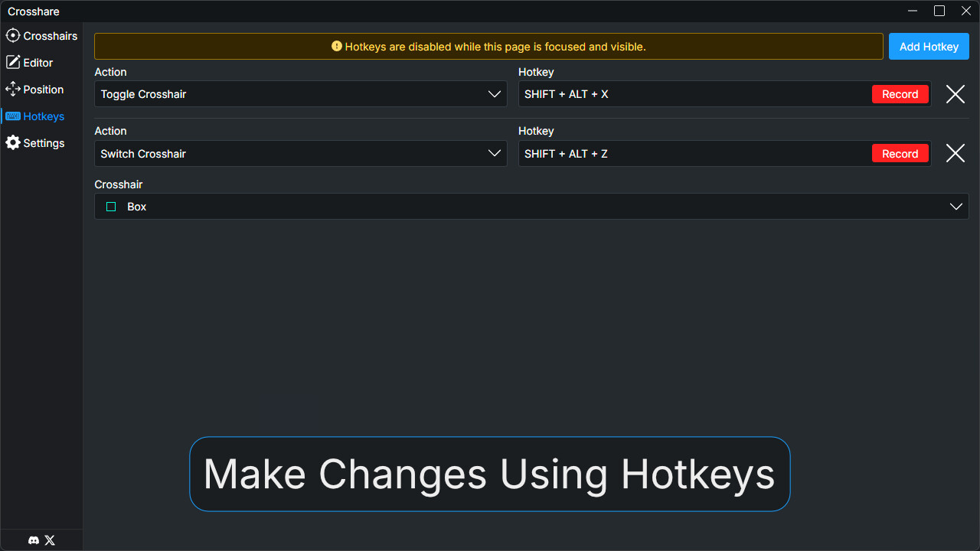Open the Discord link icon
Image resolution: width=980 pixels, height=551 pixels.
pos(34,540)
